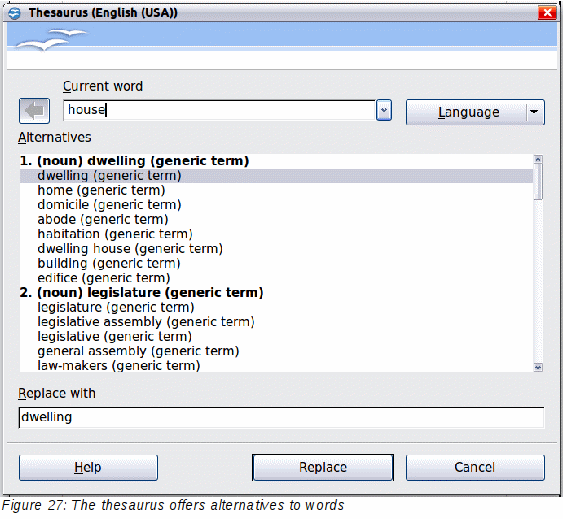Click the Replace button
This screenshot has height=519, width=563.
point(323,467)
